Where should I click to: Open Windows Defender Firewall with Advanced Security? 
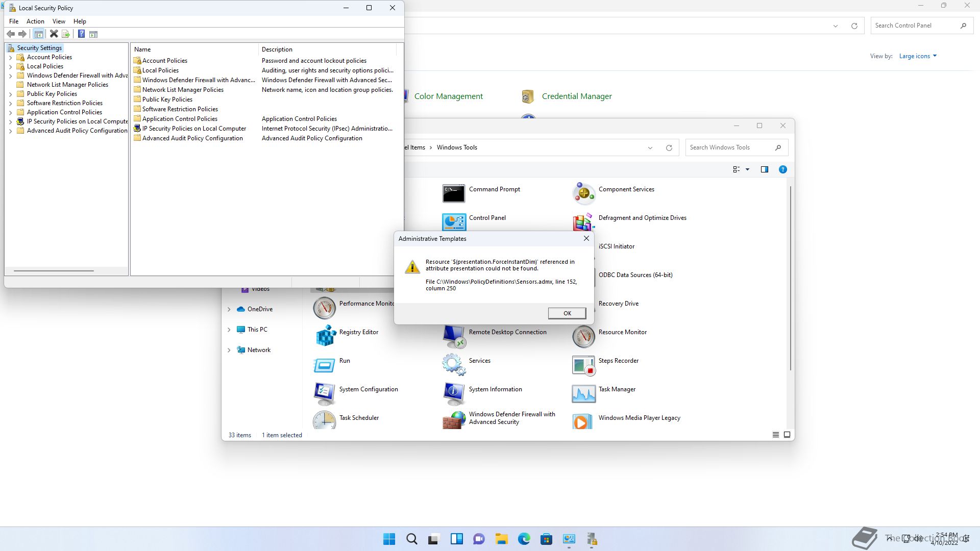[512, 418]
